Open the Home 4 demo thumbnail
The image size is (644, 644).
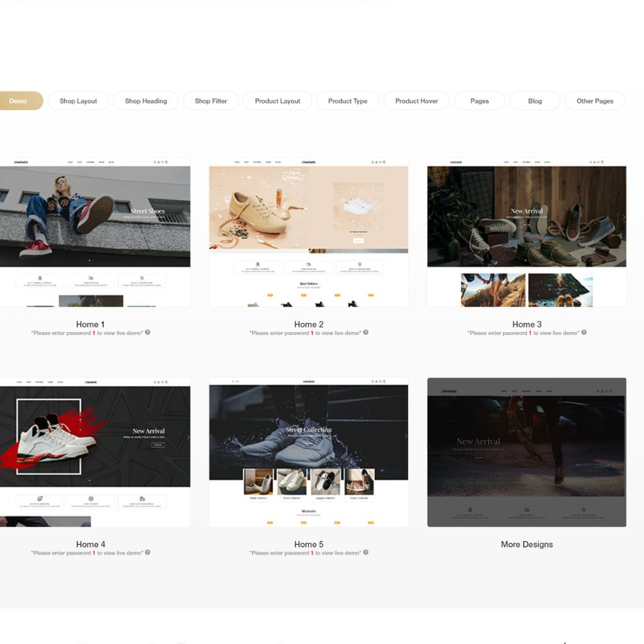tap(95, 452)
